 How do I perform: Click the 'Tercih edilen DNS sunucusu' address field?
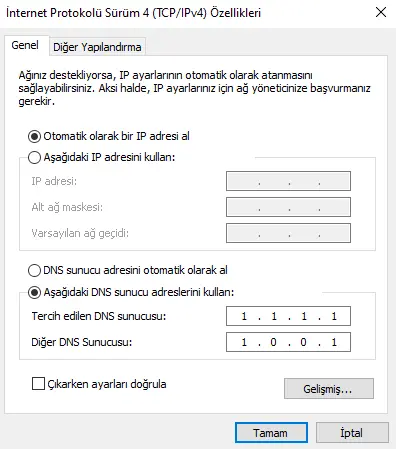tap(288, 316)
